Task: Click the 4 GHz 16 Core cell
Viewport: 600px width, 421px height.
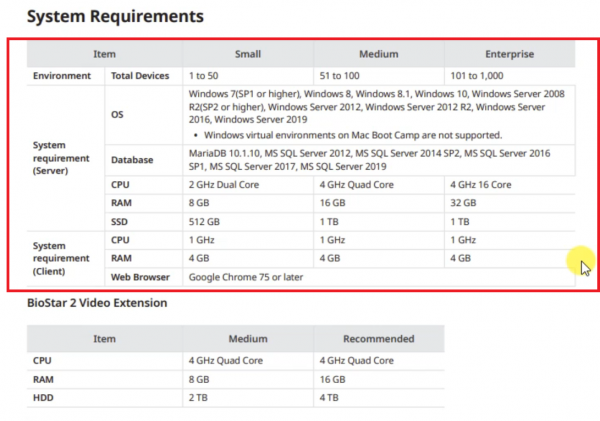Action: pos(483,185)
